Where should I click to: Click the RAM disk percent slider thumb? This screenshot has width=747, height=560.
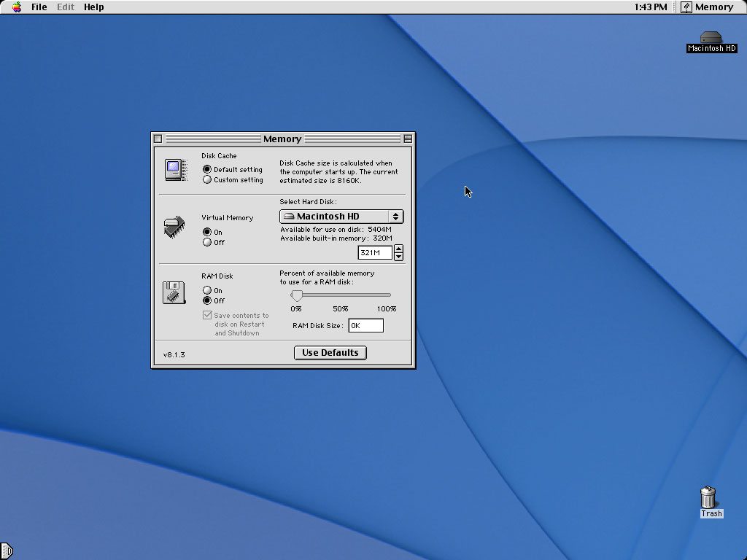pos(296,295)
